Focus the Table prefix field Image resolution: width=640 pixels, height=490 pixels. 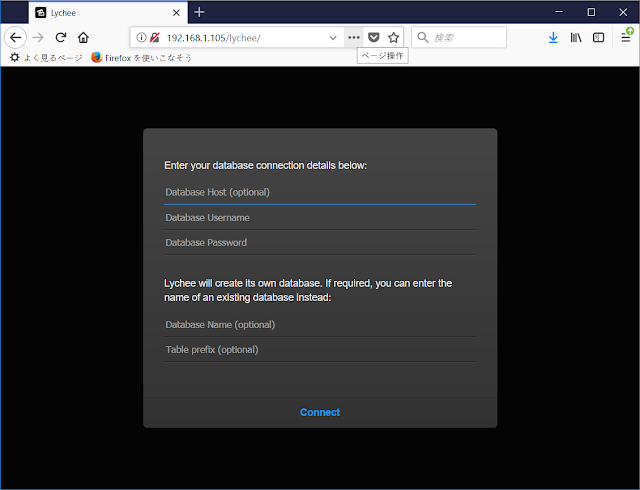[x=320, y=350]
